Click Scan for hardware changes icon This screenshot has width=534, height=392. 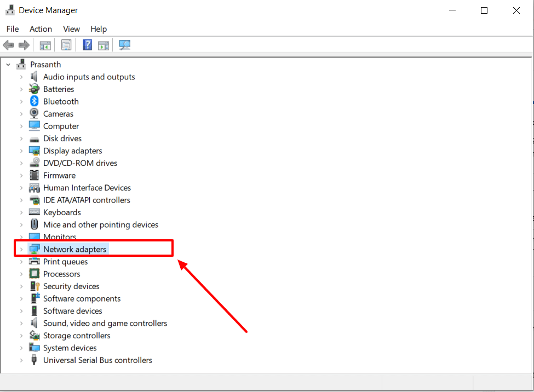click(125, 45)
